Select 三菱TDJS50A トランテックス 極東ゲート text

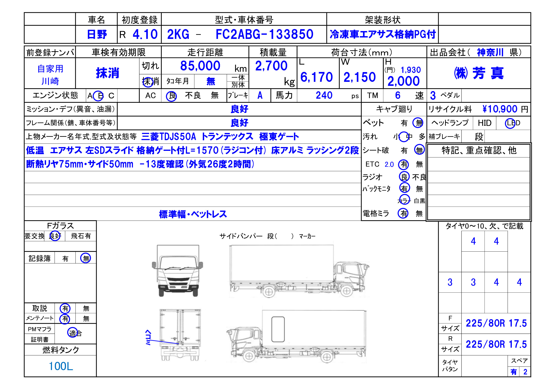tap(220, 137)
